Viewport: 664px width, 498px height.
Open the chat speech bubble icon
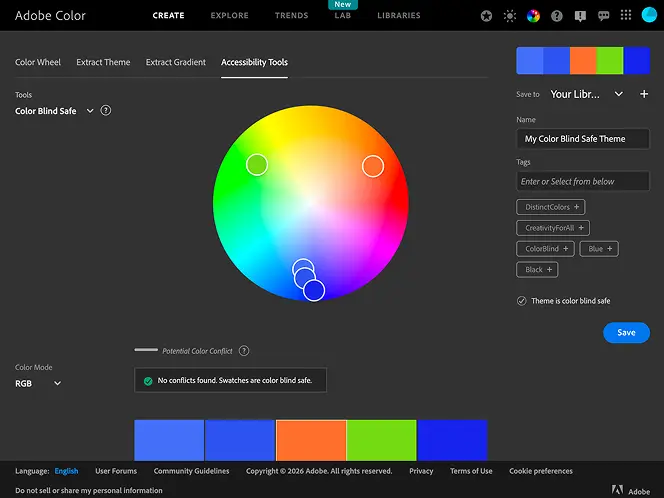point(603,16)
